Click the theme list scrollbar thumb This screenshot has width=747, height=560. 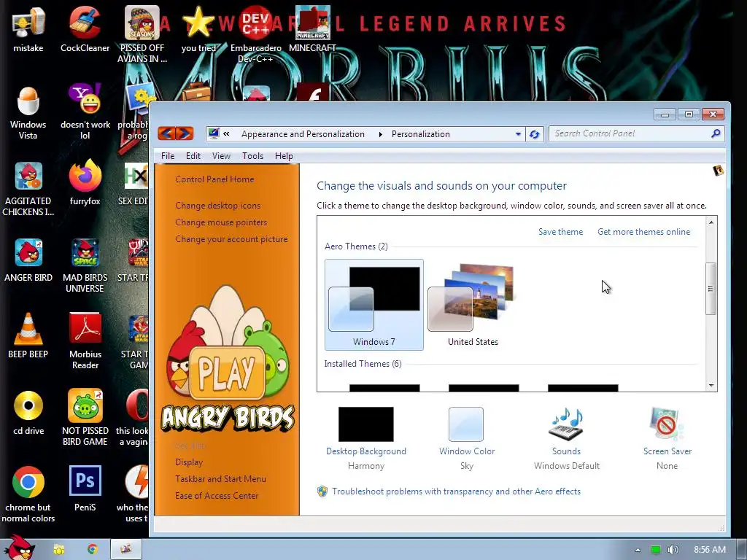coord(711,289)
